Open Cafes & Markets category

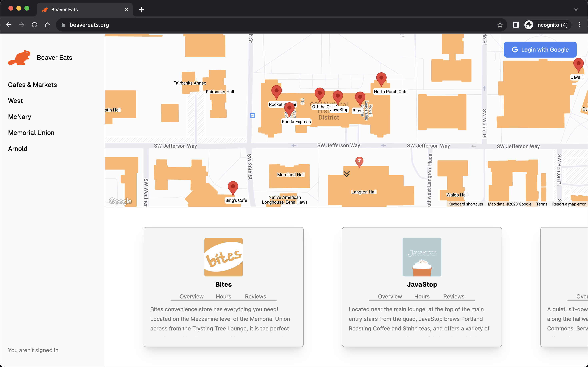(32, 85)
